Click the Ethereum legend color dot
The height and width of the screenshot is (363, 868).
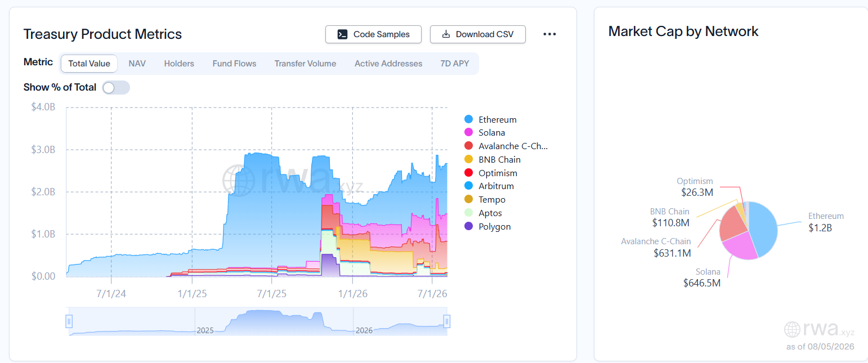(x=468, y=119)
